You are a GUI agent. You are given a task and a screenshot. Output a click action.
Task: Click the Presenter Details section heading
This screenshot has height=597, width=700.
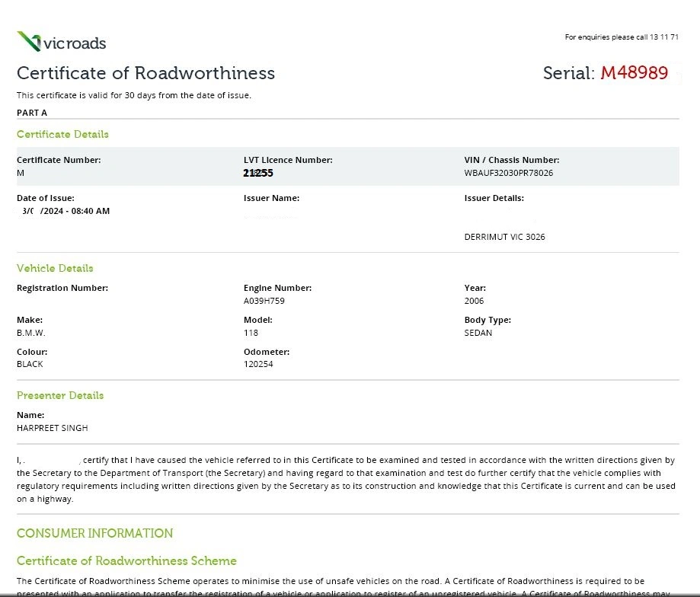[x=60, y=395]
